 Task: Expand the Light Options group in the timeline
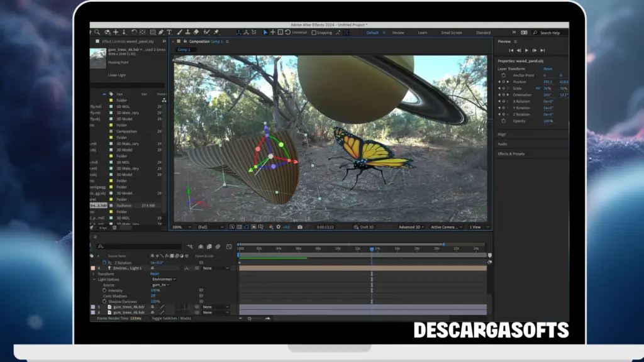coord(94,280)
